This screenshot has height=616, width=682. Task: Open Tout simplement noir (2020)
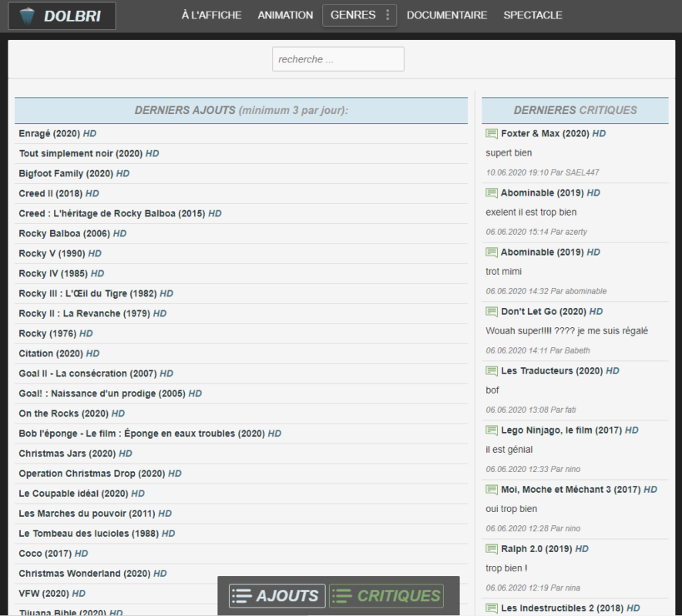[x=89, y=153]
